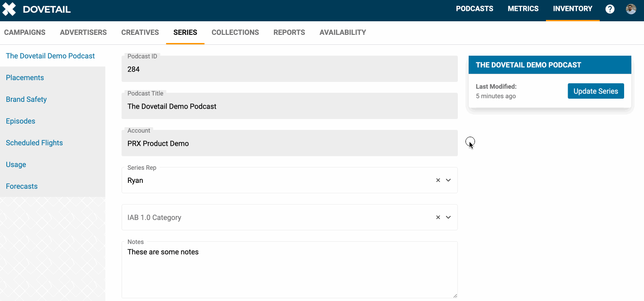Click the Series Rep value Ryan

[x=135, y=180]
